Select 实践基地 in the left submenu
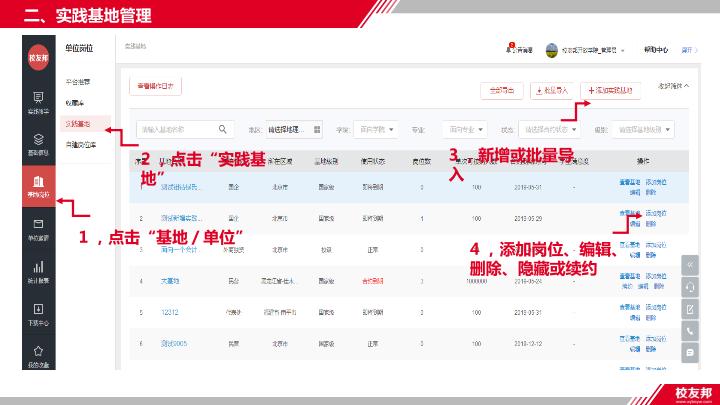The width and height of the screenshot is (720, 405). 77,124
